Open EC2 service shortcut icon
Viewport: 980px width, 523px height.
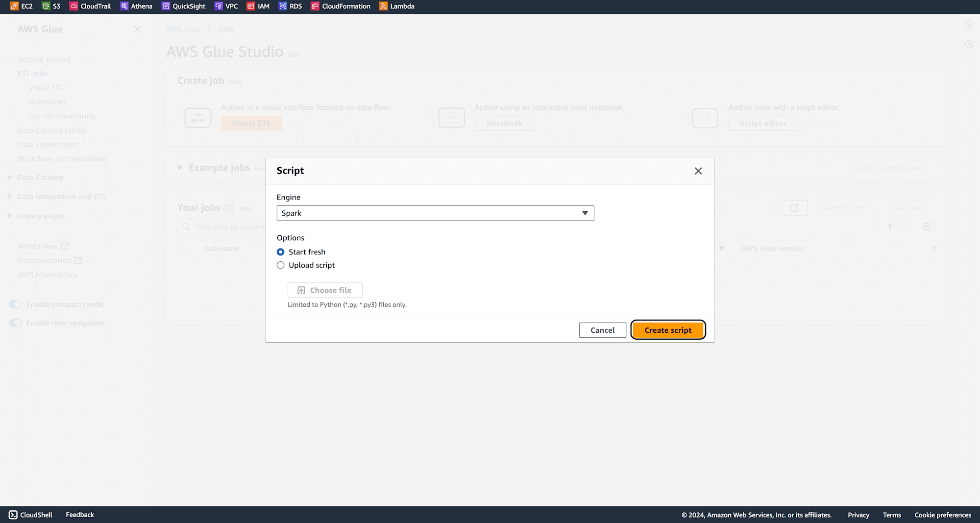click(x=14, y=6)
